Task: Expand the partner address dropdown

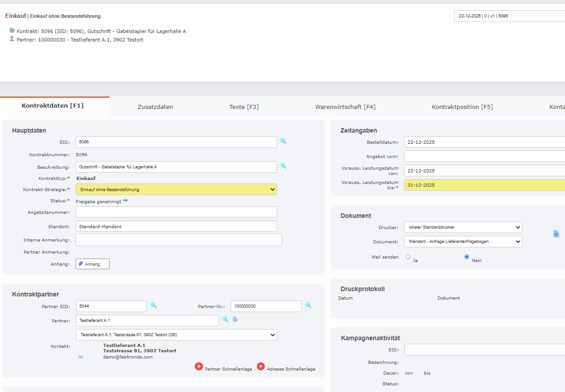Action: 176,335
